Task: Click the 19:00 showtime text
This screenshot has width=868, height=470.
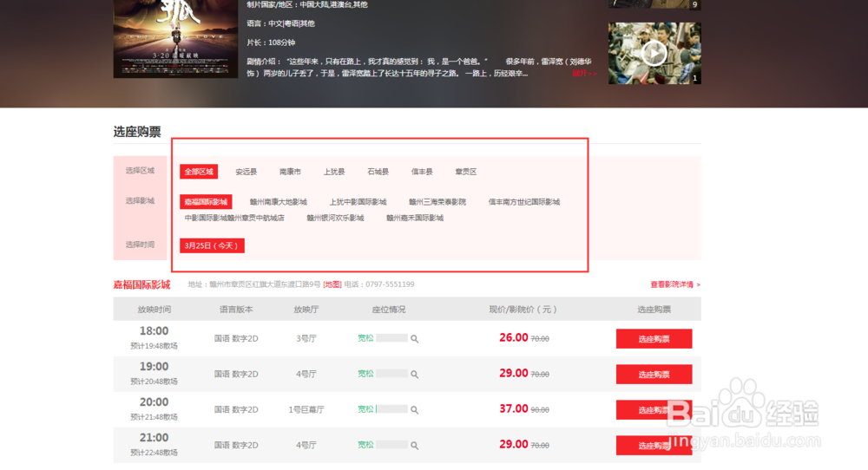Action: coord(154,367)
